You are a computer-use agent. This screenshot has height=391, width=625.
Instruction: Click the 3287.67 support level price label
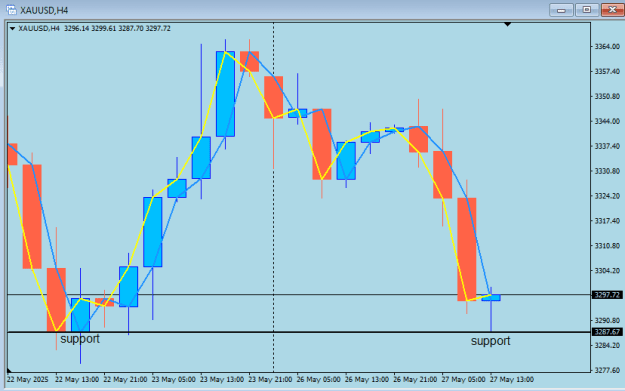pos(607,332)
